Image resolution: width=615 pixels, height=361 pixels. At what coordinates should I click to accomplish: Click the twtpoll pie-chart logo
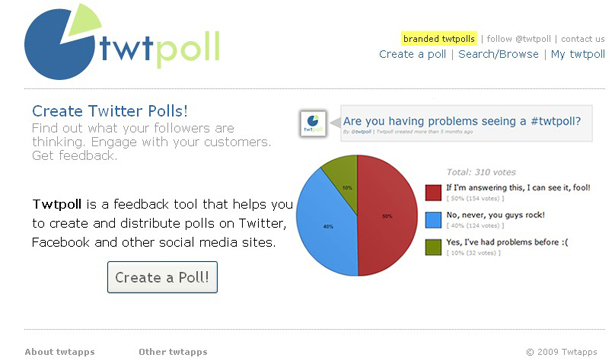click(60, 43)
